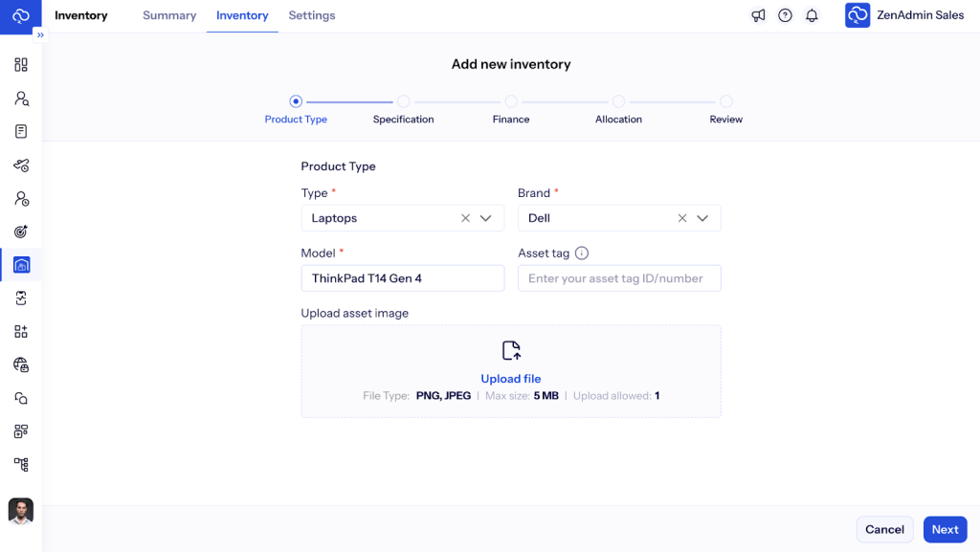
Task: Click the Cancel button
Action: point(884,529)
